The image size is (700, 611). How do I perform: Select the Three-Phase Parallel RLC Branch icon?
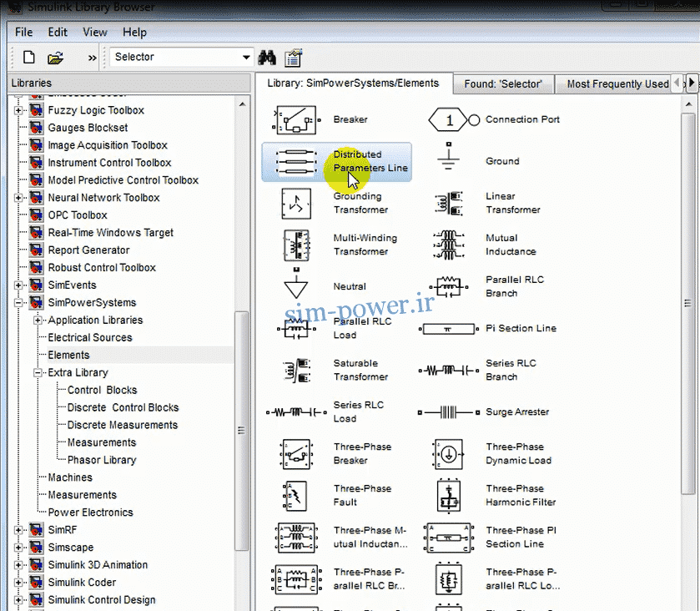(x=296, y=579)
